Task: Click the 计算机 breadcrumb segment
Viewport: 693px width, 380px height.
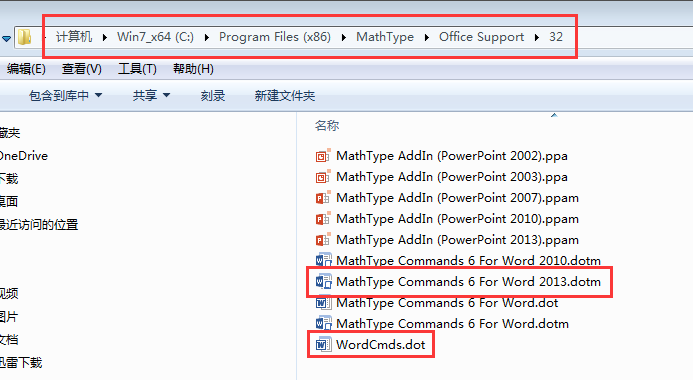Action: (74, 37)
